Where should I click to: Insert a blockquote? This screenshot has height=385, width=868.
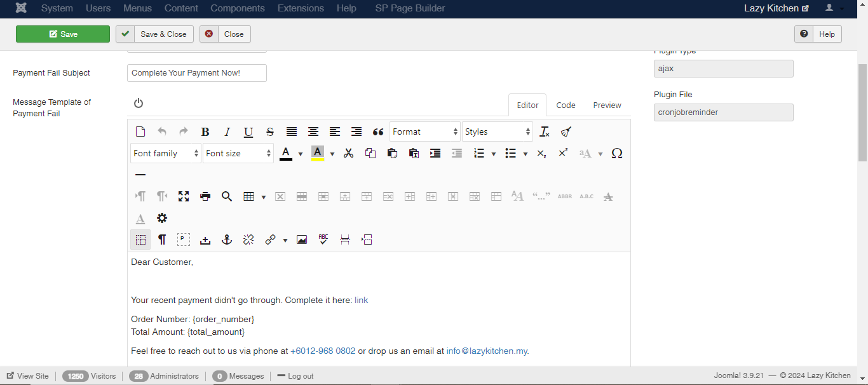378,132
